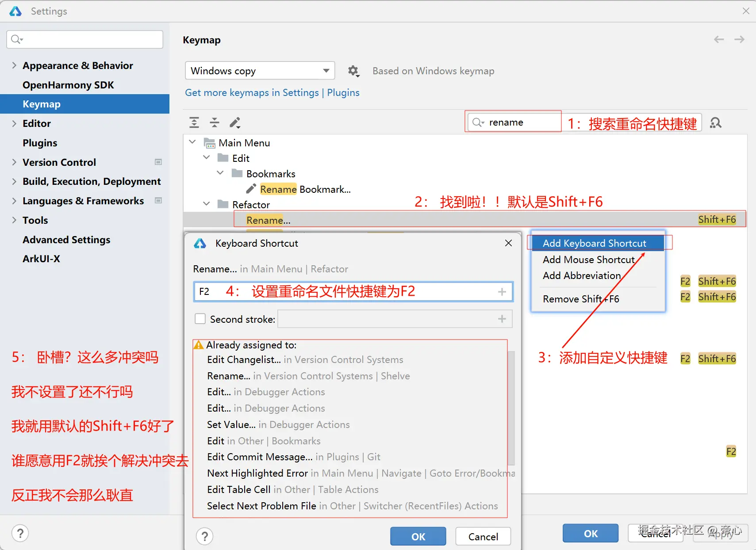This screenshot has height=550, width=756.
Task: Focus the Second stroke input field
Action: [395, 319]
